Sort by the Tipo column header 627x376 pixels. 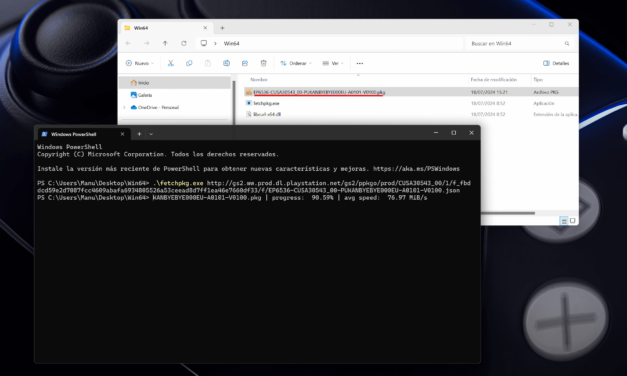point(538,80)
